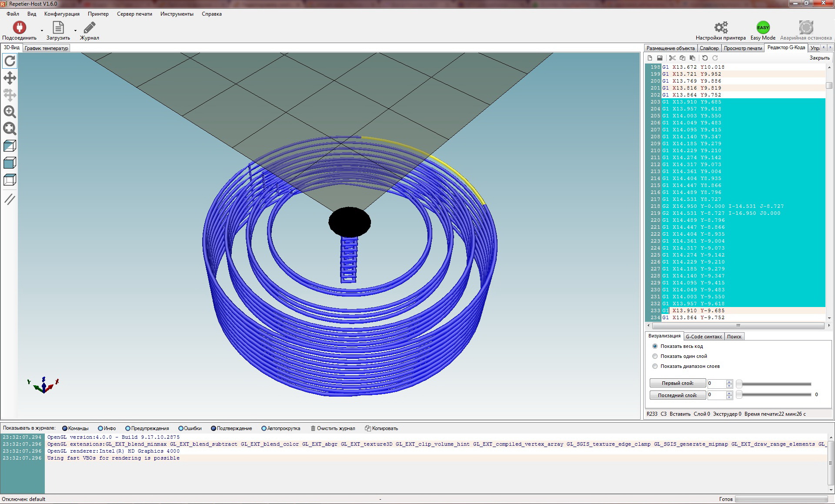835x504 pixels.
Task: Click Очистить журнал button
Action: point(333,428)
